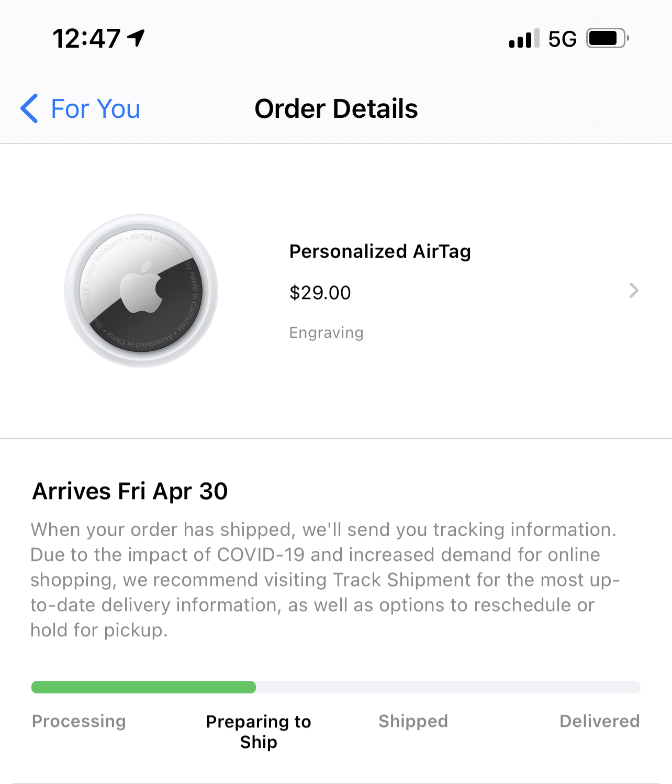Tap the Arrives Fri Apr 30 heading
The image size is (672, 784).
point(130,491)
